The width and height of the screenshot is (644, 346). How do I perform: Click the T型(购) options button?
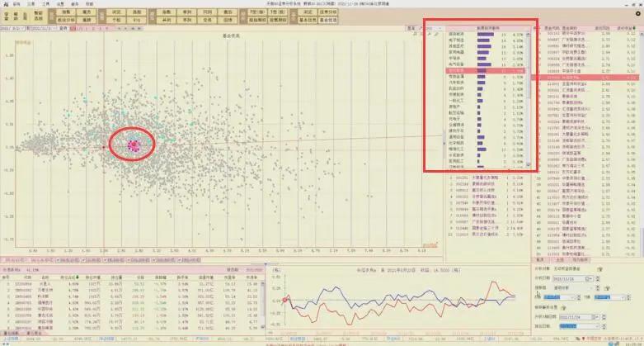257,12
